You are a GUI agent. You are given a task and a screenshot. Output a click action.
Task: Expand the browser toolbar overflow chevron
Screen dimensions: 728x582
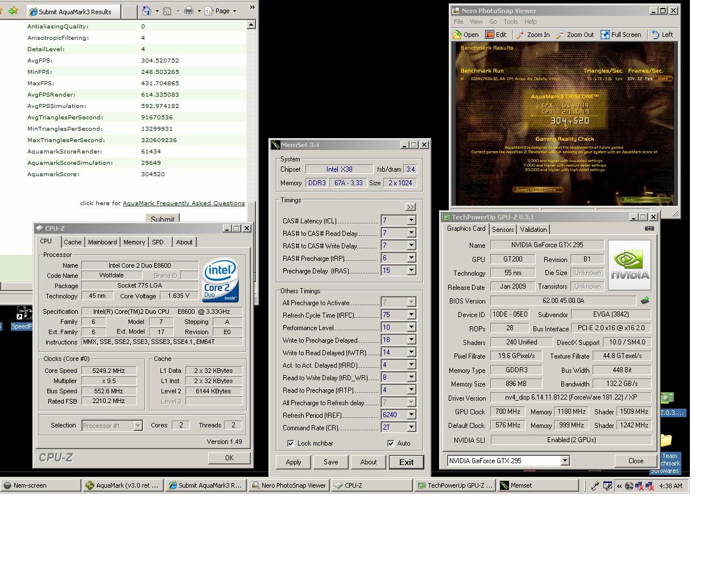click(252, 9)
